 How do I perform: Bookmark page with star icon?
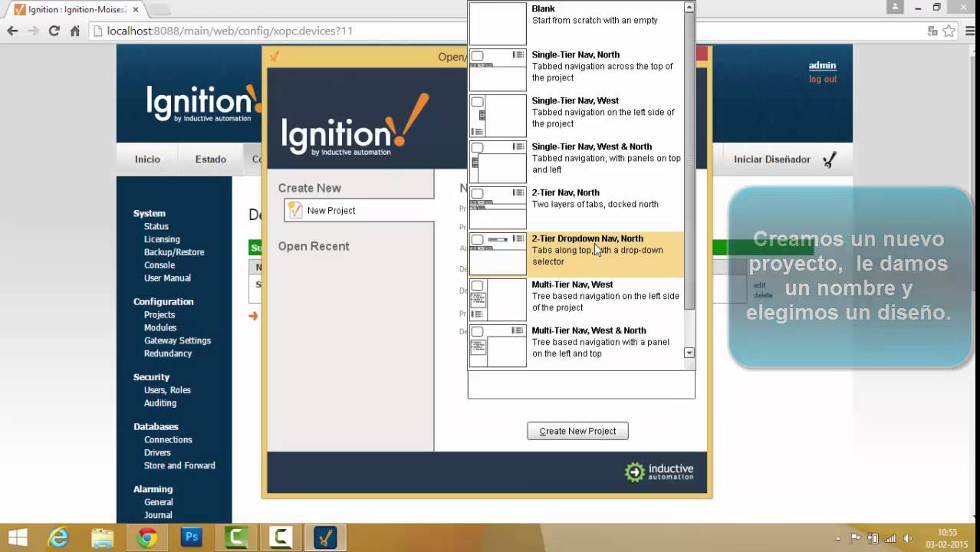click(949, 31)
